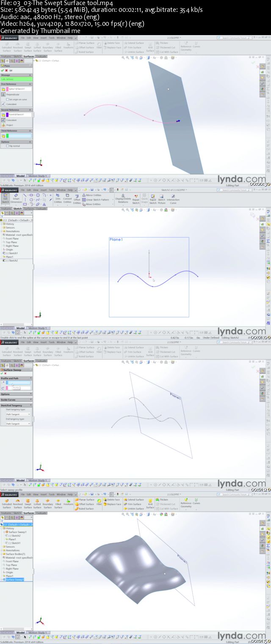271x644 pixels.
Task: Cancel the Plane PropertyManager with the red X
Action: coord(6,71)
